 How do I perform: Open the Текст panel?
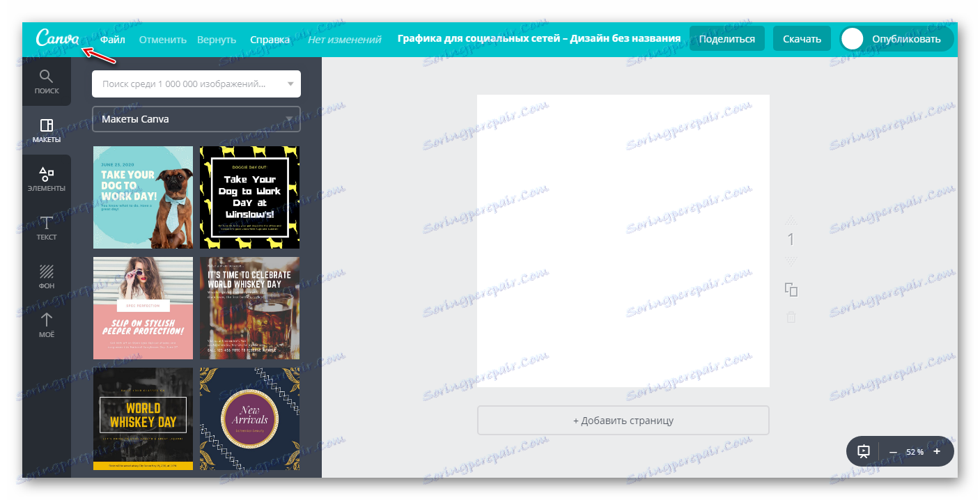click(x=46, y=228)
